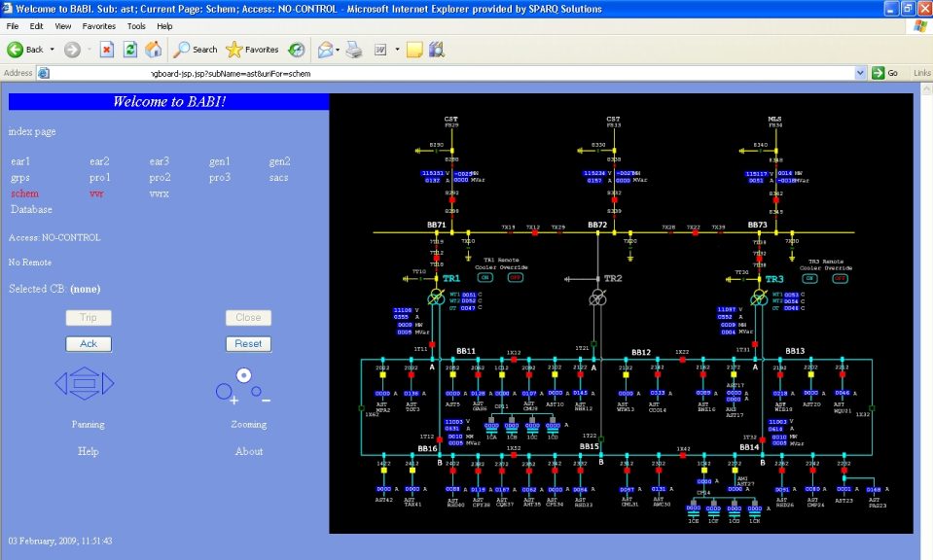Open the View menu
This screenshot has width=933, height=560.
pyautogui.click(x=63, y=26)
